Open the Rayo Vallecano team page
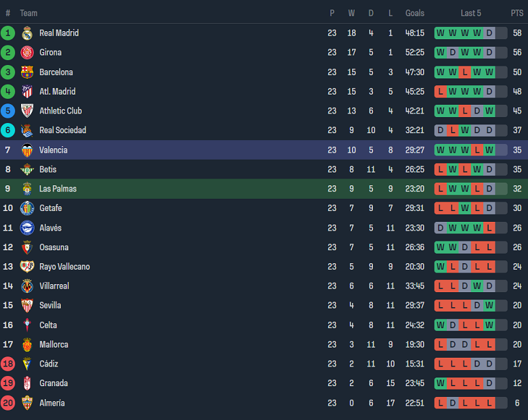This screenshot has width=528, height=420. [64, 266]
